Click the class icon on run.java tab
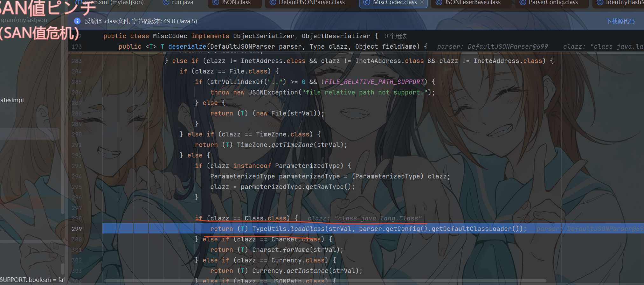This screenshot has height=285, width=644. (x=166, y=3)
